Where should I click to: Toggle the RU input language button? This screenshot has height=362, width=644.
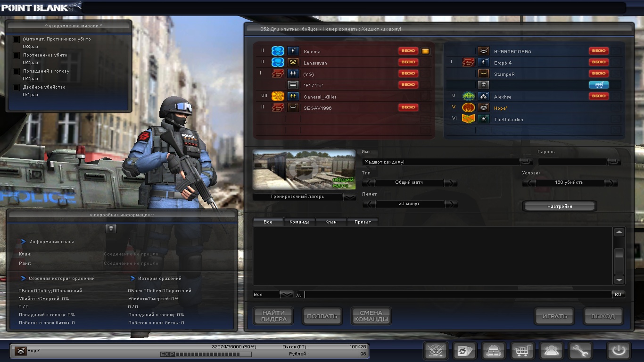pyautogui.click(x=618, y=295)
